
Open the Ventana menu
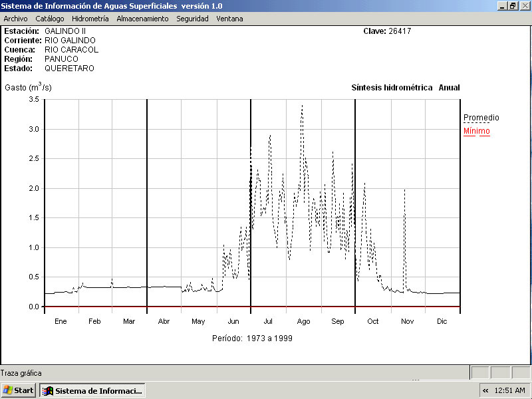(229, 19)
